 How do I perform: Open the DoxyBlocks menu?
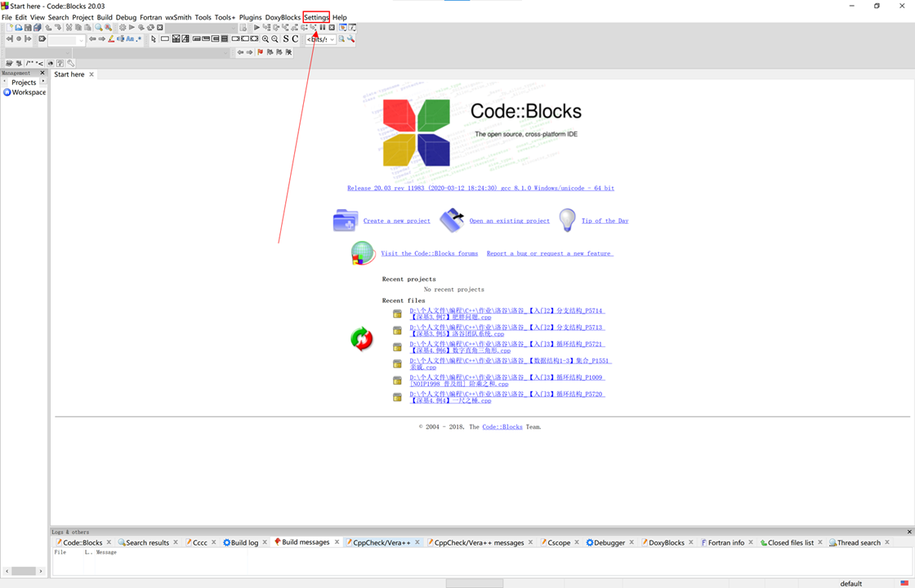283,17
